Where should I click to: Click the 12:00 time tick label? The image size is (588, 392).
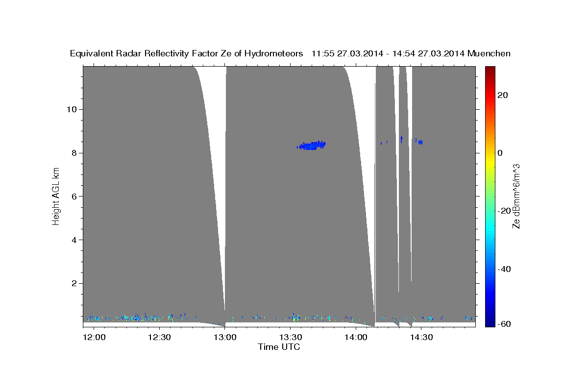[94, 337]
